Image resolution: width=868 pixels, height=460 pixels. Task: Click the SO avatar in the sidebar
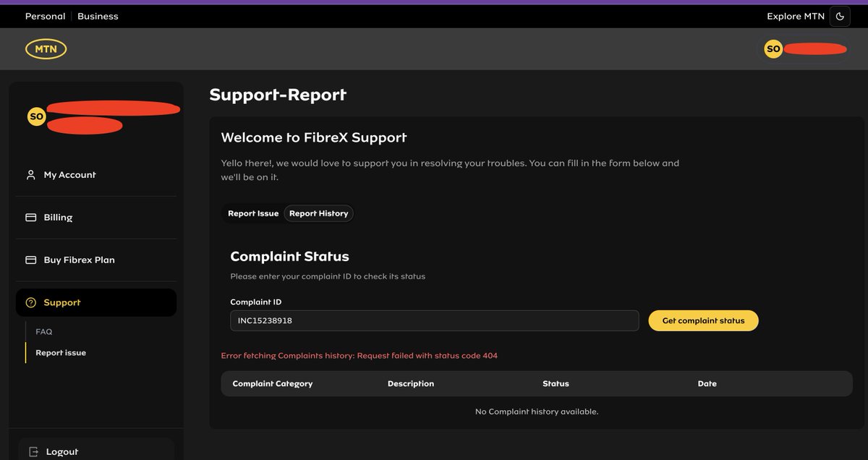point(36,116)
